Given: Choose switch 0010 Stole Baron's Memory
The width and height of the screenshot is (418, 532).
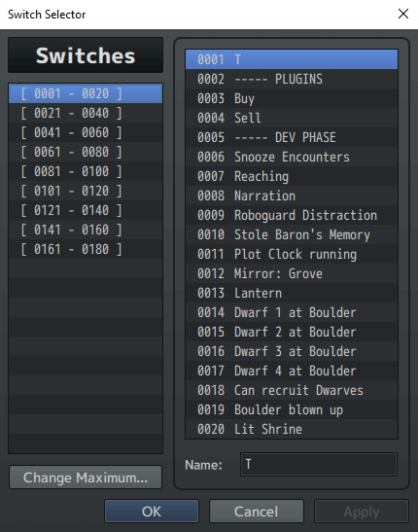Looking at the screenshot, I should 292,234.
